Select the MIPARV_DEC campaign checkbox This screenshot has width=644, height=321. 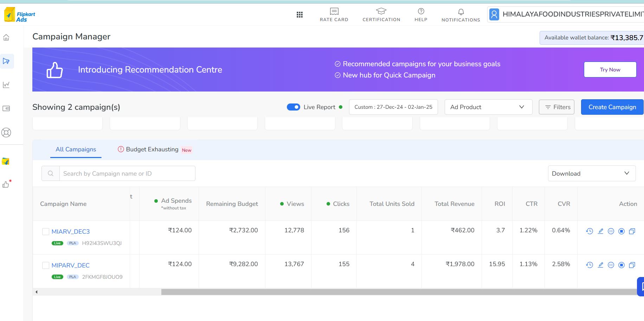click(x=46, y=265)
